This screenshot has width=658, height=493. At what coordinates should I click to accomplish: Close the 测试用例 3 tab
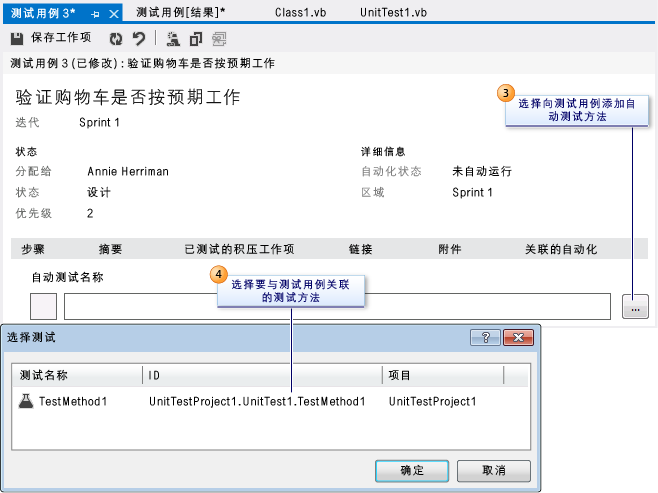[x=114, y=14]
